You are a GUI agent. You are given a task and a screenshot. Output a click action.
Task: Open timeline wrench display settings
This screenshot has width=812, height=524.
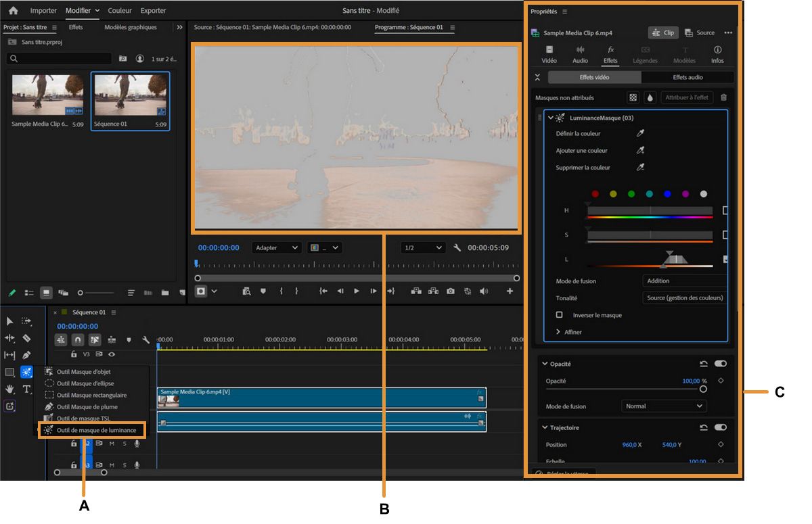pyautogui.click(x=145, y=339)
